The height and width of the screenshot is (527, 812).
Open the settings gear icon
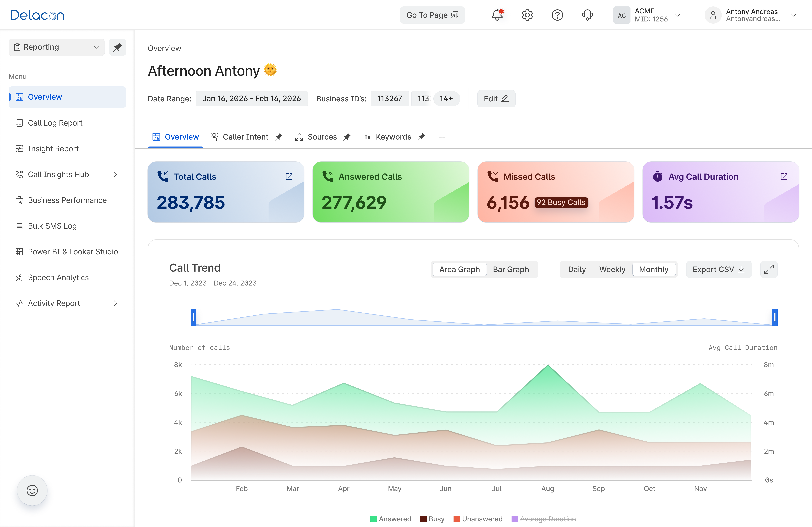click(x=527, y=15)
